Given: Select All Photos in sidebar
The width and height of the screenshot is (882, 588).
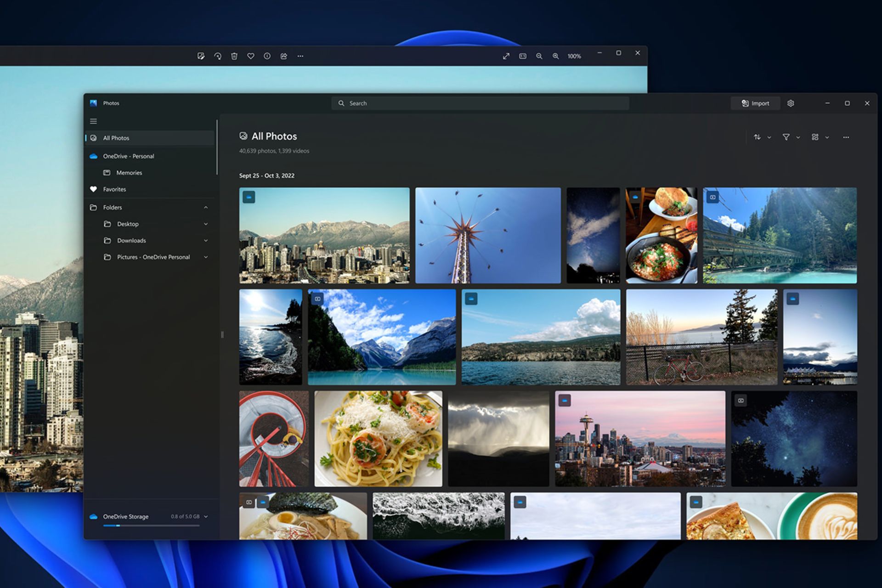Looking at the screenshot, I should 150,138.
